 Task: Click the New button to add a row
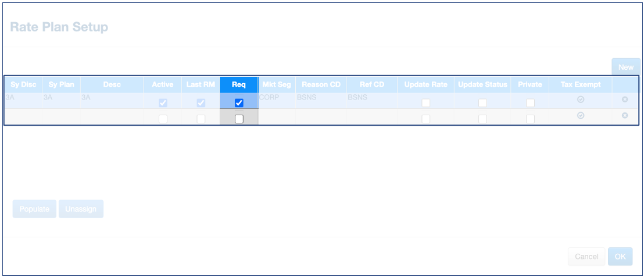coord(625,67)
